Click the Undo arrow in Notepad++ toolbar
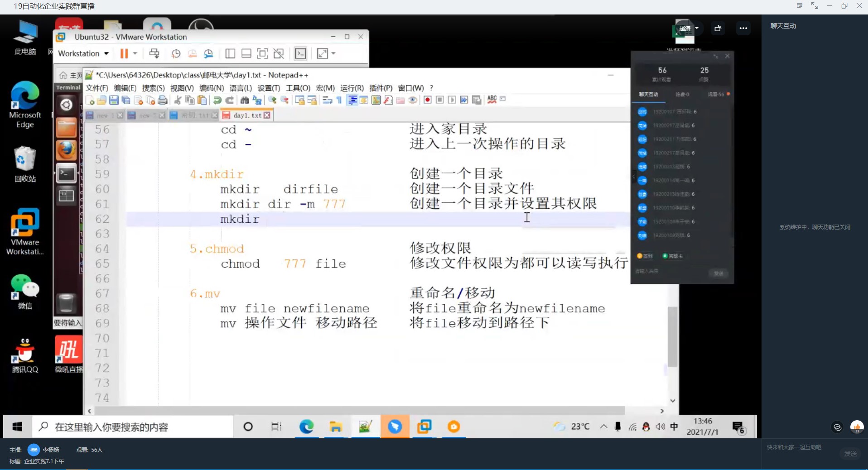This screenshot has height=470, width=868. (x=217, y=100)
